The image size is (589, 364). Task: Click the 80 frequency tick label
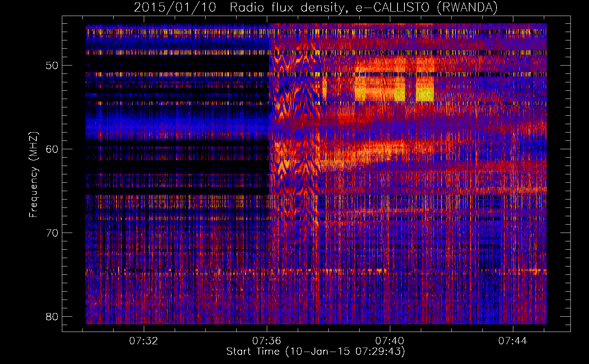tap(52, 316)
